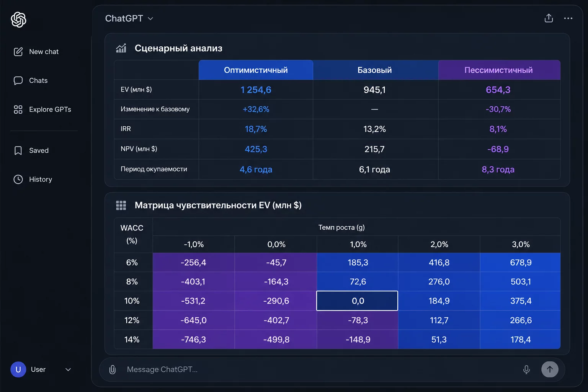Select the Оптимистичный column header
Image resolution: width=588 pixels, height=392 pixels.
pyautogui.click(x=256, y=70)
